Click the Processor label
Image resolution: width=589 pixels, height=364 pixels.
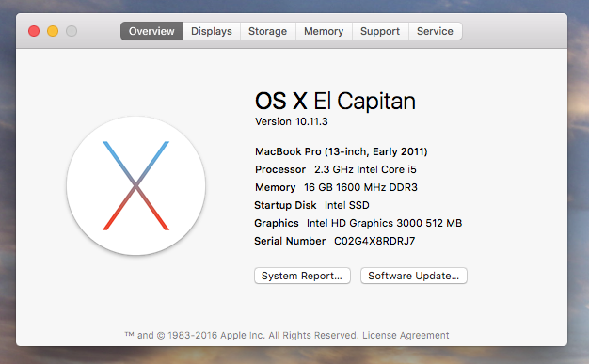280,169
